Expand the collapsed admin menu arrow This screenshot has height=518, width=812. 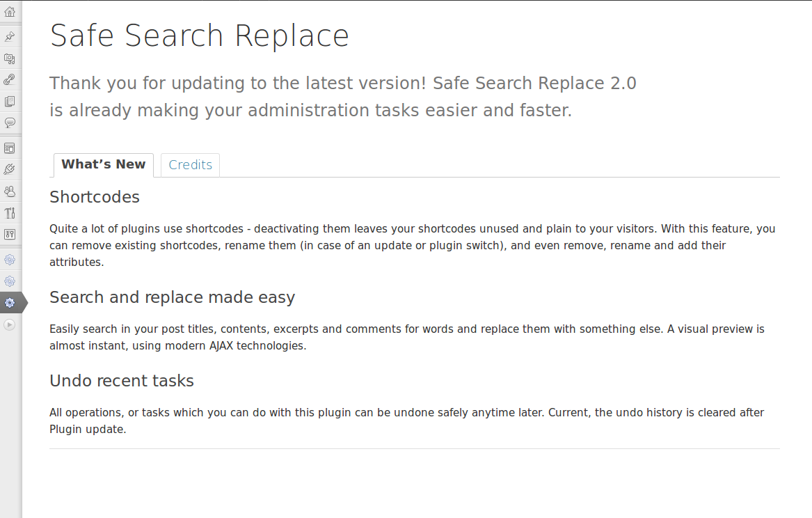(x=10, y=324)
